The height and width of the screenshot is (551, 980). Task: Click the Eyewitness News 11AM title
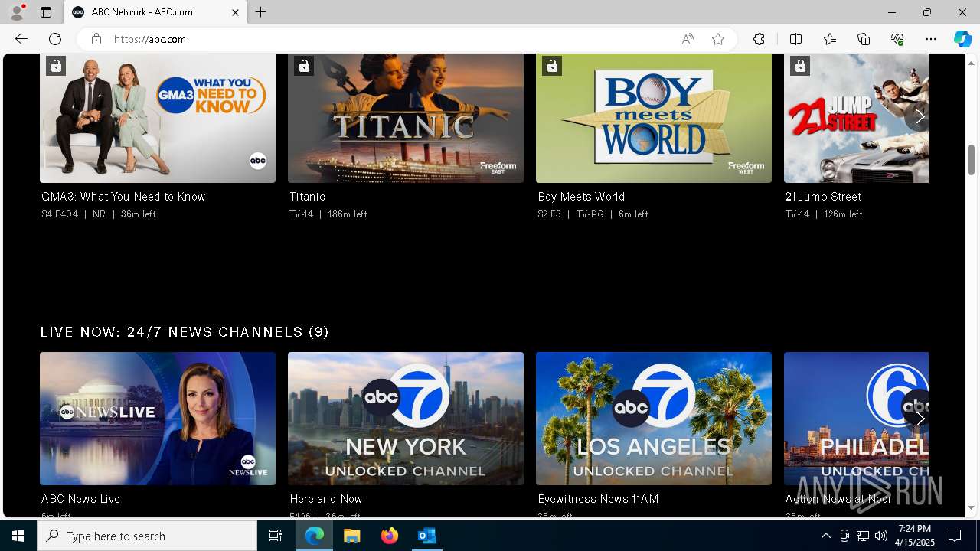click(598, 499)
